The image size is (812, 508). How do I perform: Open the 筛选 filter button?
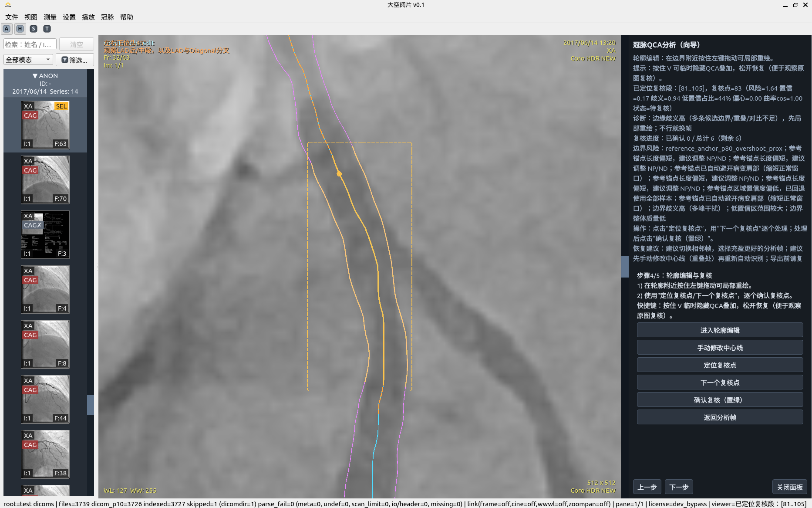[74, 60]
